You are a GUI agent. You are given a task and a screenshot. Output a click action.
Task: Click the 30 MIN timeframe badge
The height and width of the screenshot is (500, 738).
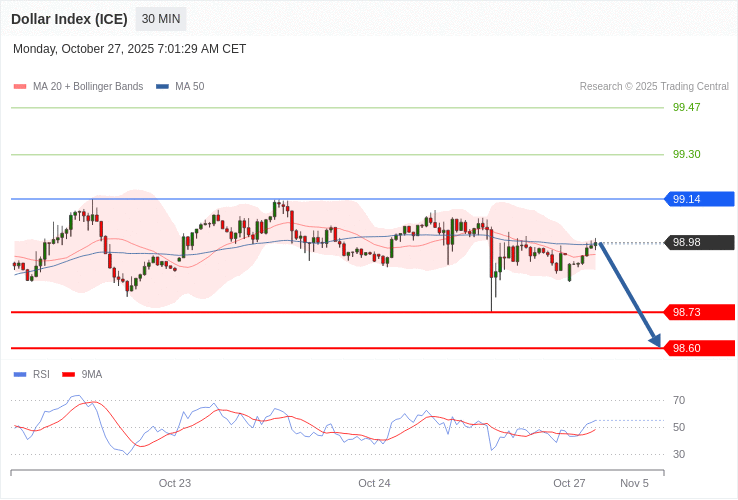pyautogui.click(x=161, y=19)
